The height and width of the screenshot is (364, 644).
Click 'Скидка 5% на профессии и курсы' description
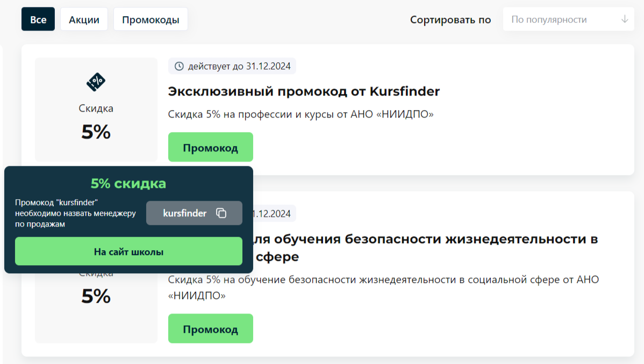point(300,114)
